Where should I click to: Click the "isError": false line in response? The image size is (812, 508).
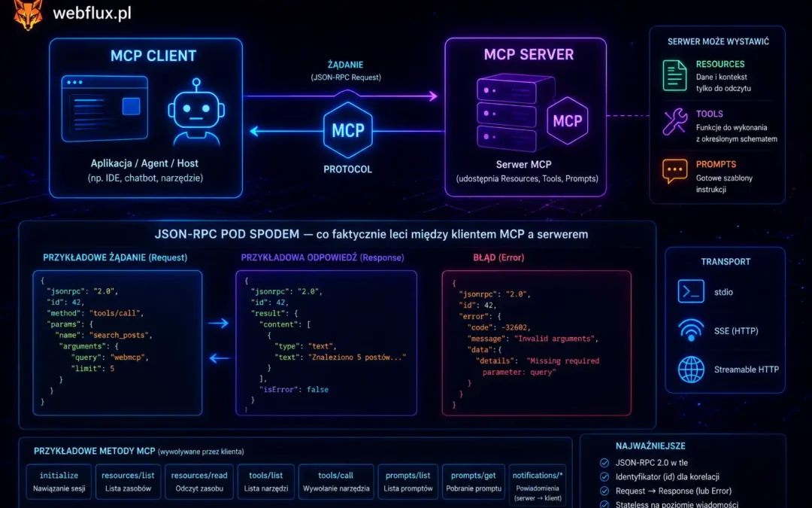point(294,389)
